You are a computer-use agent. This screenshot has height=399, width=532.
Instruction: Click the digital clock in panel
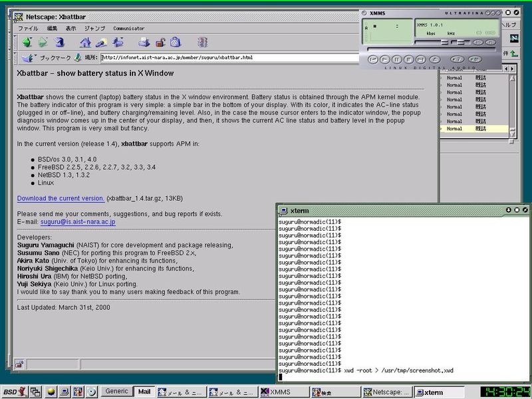click(x=505, y=392)
